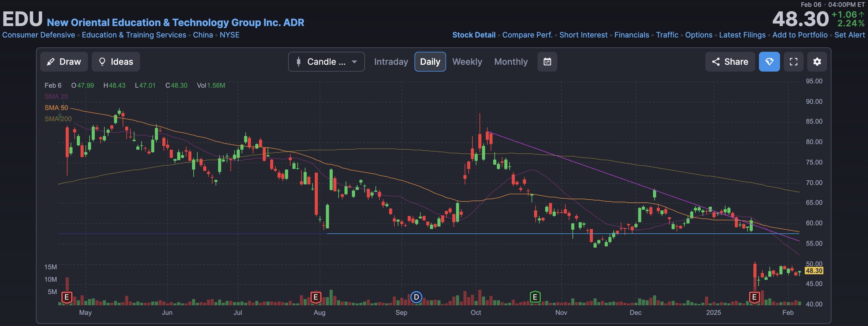Click the SMA 50 legend label
This screenshot has width=868, height=326.
[56, 108]
